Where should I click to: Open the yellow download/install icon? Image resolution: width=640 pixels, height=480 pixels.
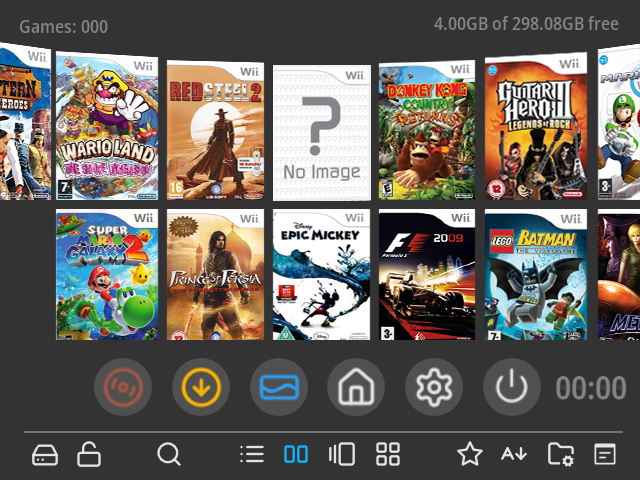pos(201,387)
